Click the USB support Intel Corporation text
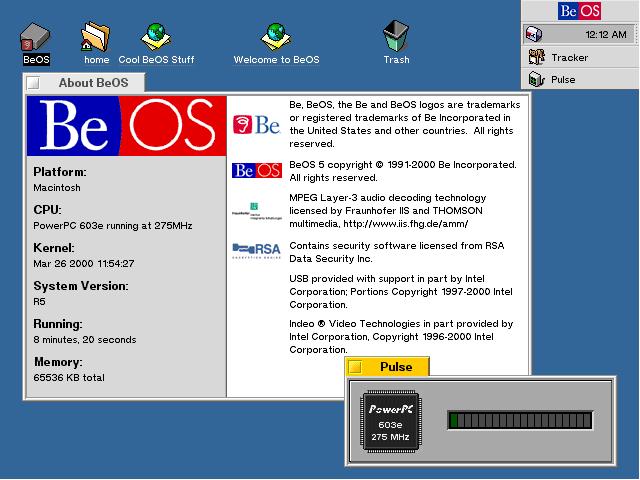 pyautogui.click(x=401, y=291)
